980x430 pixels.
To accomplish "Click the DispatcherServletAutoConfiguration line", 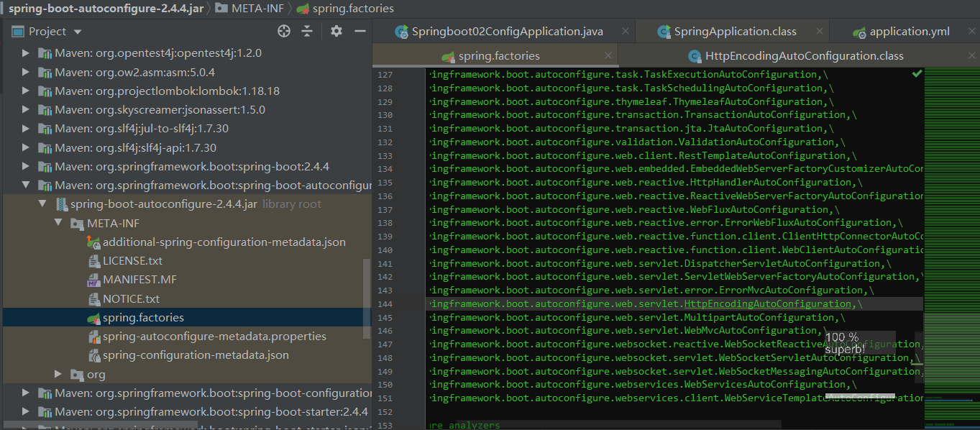I will click(659, 263).
